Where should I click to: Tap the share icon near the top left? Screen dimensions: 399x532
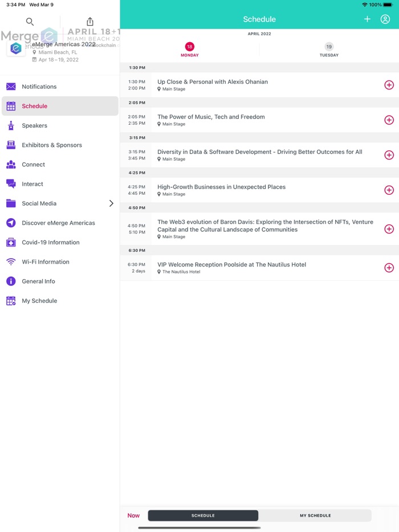(x=89, y=21)
